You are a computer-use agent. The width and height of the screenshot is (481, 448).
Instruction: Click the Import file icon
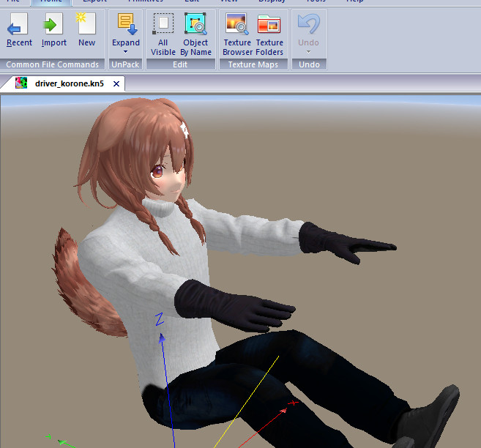click(54, 31)
